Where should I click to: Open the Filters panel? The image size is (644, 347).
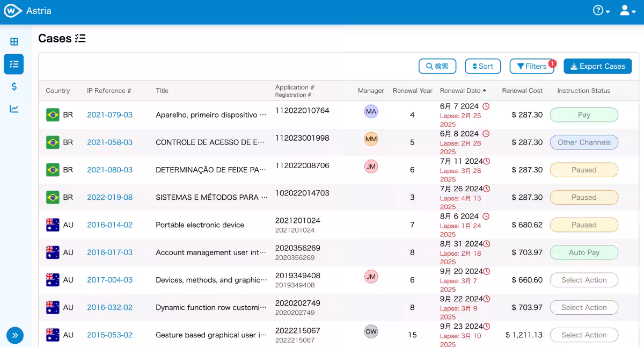pyautogui.click(x=531, y=66)
